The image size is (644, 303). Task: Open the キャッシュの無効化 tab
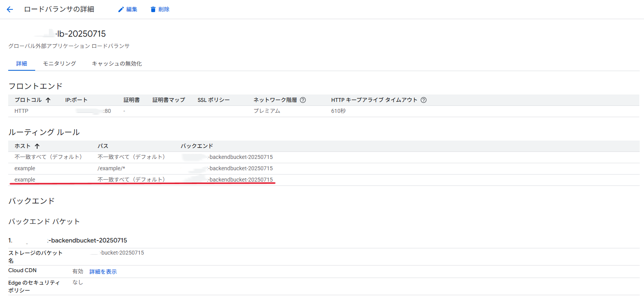pyautogui.click(x=117, y=64)
